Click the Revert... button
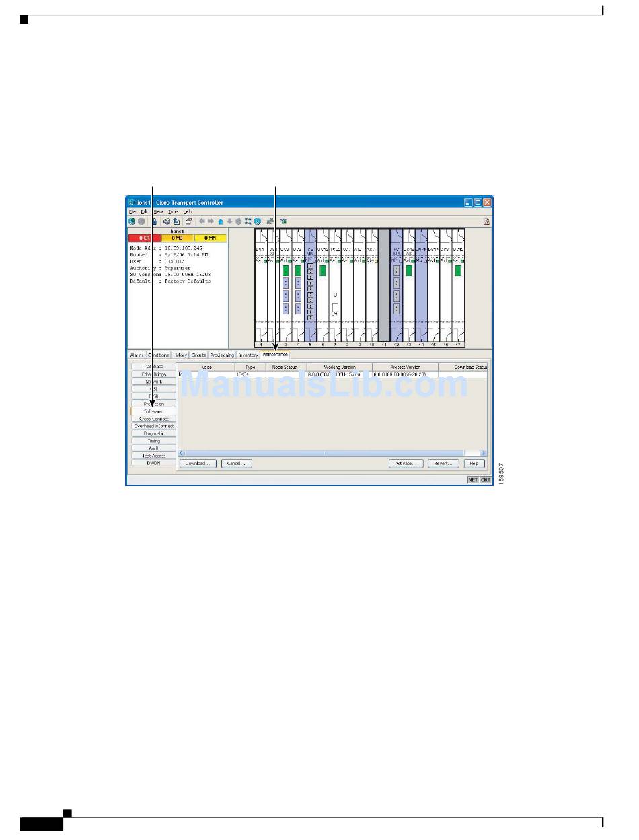This screenshot has width=639, height=840. [443, 464]
